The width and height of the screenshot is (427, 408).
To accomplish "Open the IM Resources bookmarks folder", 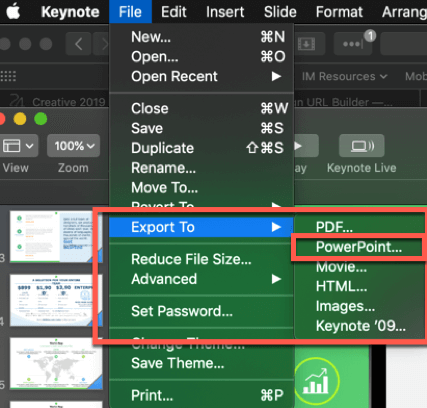I will [x=344, y=76].
